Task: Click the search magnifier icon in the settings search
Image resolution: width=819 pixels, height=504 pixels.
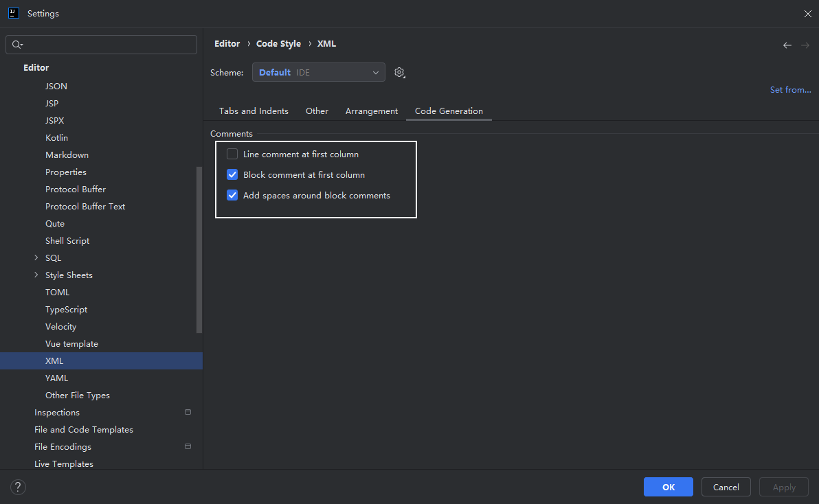Action: [17, 45]
